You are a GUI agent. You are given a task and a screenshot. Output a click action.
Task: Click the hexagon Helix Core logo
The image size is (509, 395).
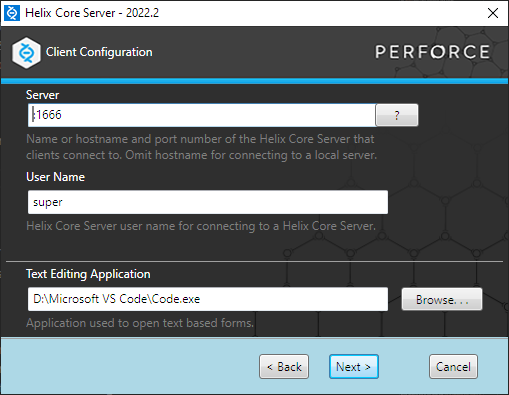click(26, 53)
